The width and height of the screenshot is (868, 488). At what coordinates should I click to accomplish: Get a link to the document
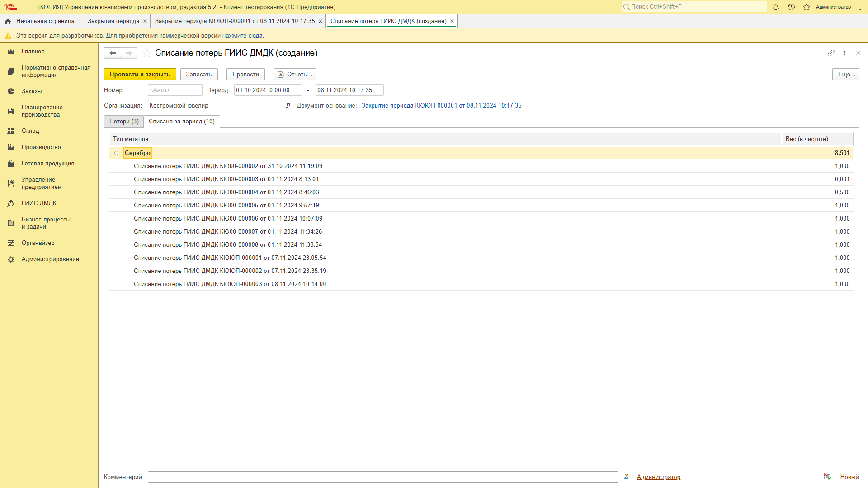coord(831,53)
